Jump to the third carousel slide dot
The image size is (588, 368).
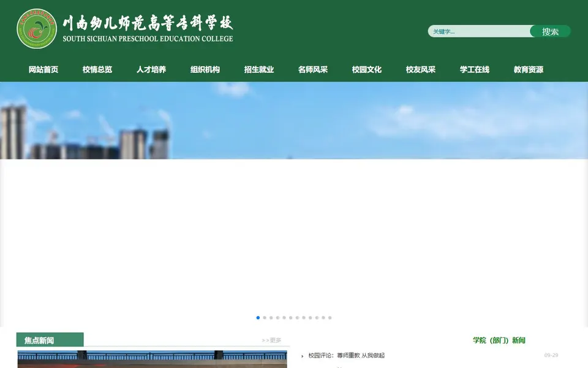[271, 318]
